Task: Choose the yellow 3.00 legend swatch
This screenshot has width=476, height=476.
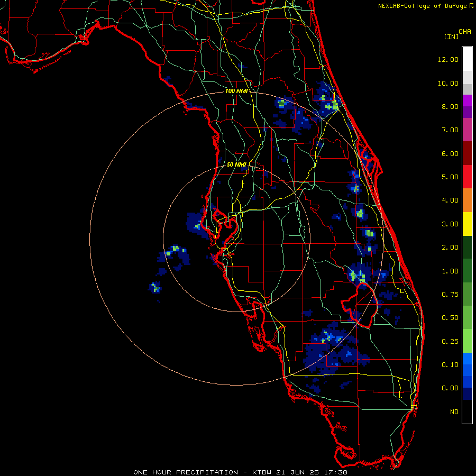Action: tap(467, 224)
